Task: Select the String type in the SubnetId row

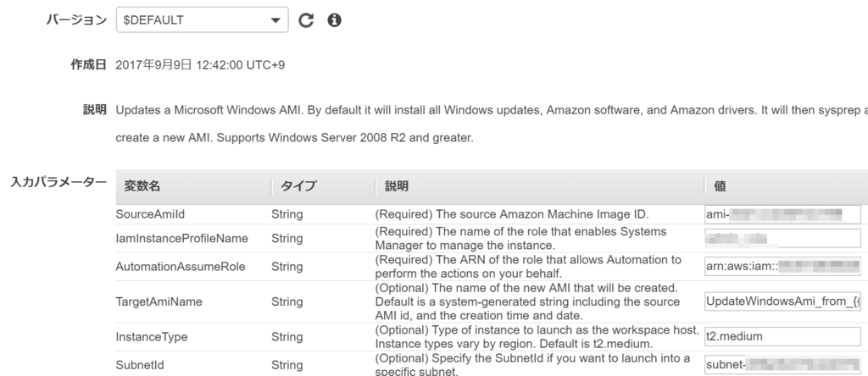Action: 287,365
